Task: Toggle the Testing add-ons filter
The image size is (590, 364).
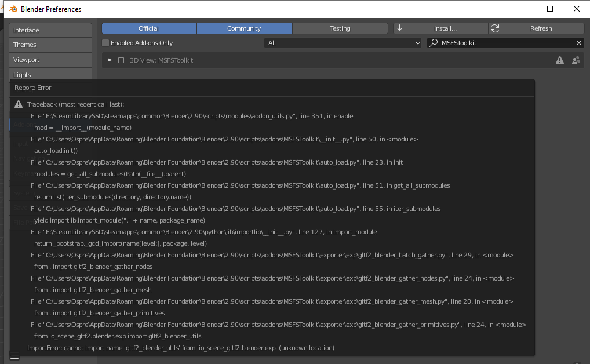Action: pos(340,28)
